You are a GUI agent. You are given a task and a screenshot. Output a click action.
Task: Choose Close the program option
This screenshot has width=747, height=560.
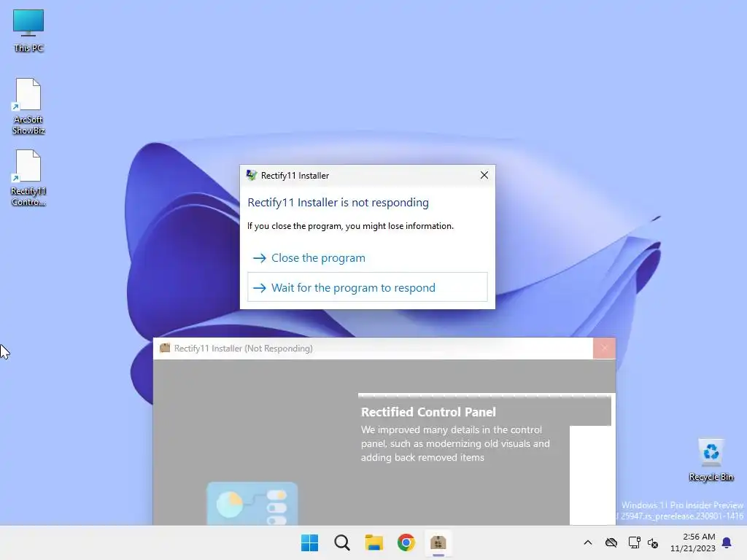(x=368, y=257)
